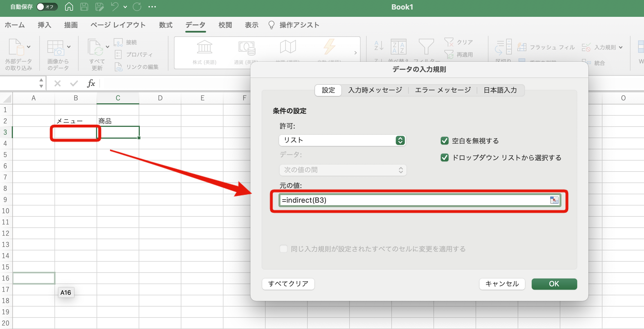Viewport: 644px width, 329px height.
Task: Click the OK button in dialog
Action: (x=554, y=284)
